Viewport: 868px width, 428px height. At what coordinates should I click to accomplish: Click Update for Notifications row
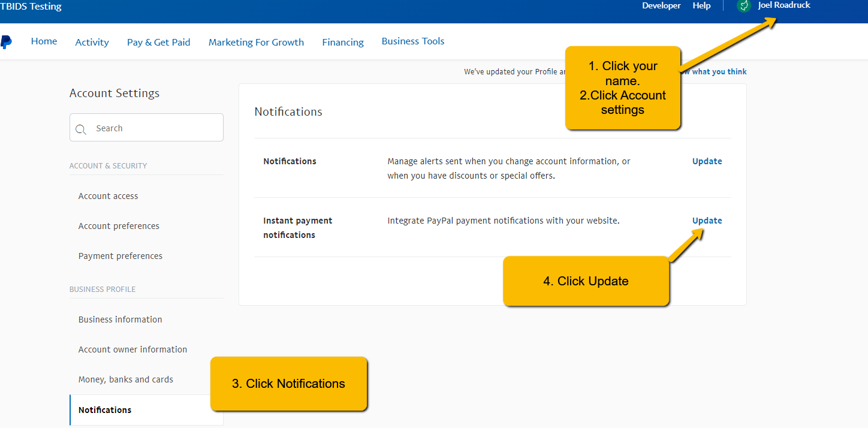pos(707,161)
